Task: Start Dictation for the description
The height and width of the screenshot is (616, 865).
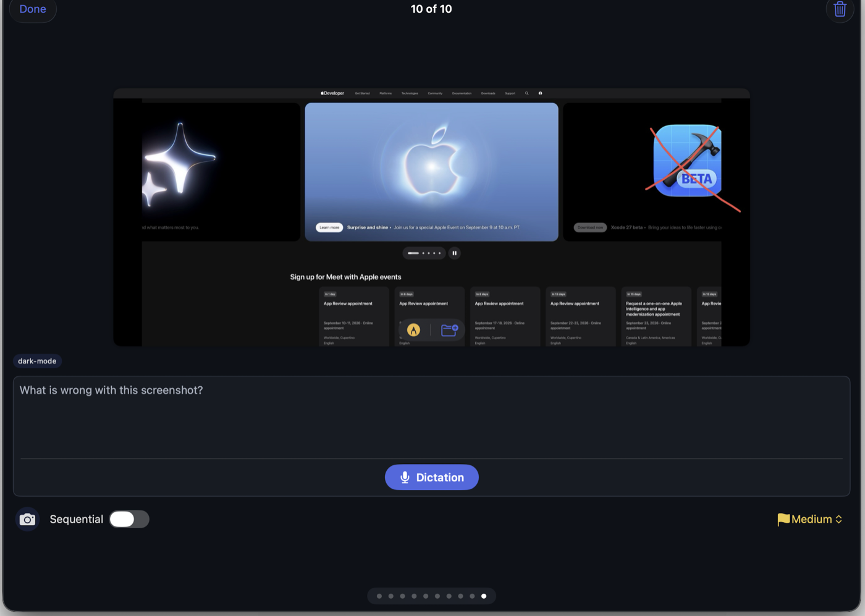Action: click(432, 477)
